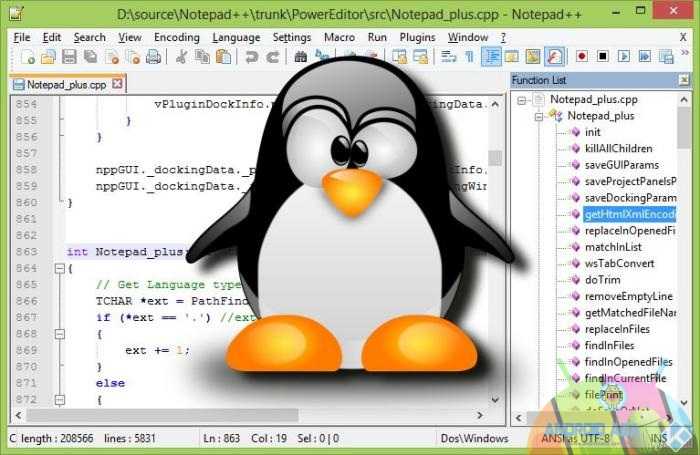Show the Document Map toolbar icon
The width and height of the screenshot is (700, 455).
pos(533,57)
